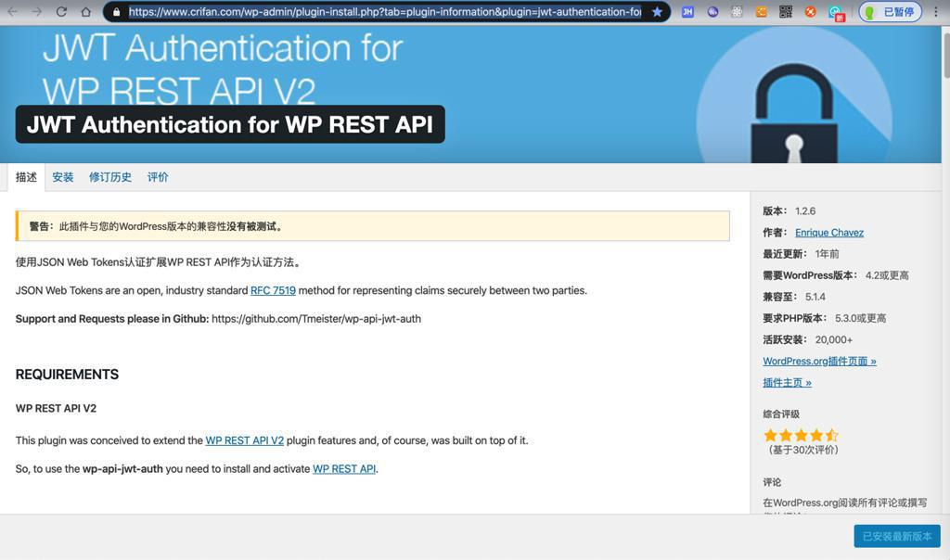This screenshot has height=560, width=950.
Task: Open WordPress.org插件页面 link
Action: pyautogui.click(x=820, y=362)
